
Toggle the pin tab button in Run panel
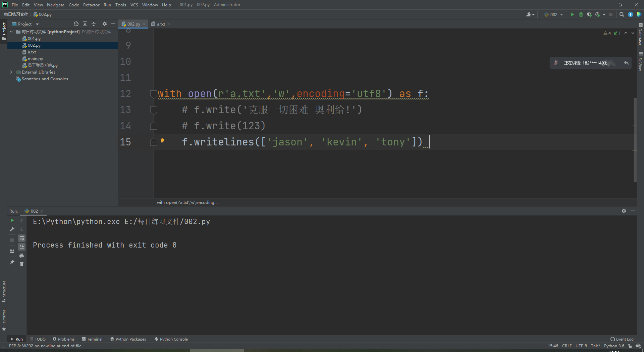click(x=12, y=262)
